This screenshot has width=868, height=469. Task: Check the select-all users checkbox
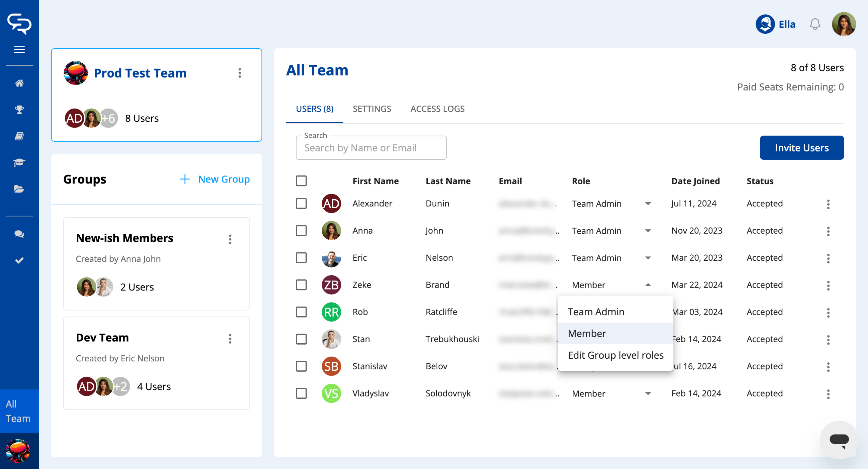coord(301,181)
